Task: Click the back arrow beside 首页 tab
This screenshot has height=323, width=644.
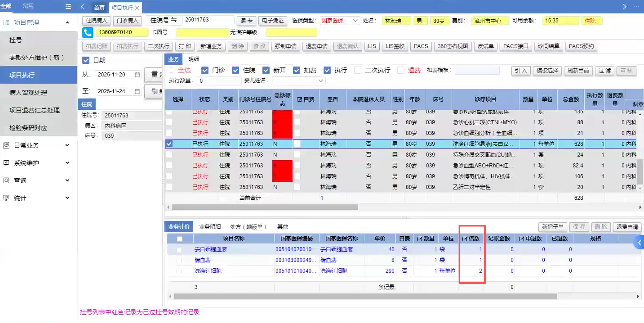Action: (83, 7)
